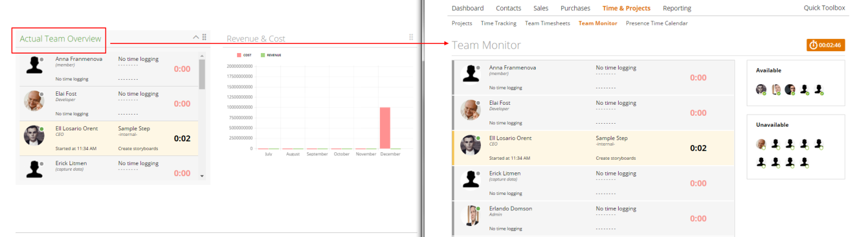Click the orange running timer button 00:02:46
The image size is (868, 237).
coord(825,45)
